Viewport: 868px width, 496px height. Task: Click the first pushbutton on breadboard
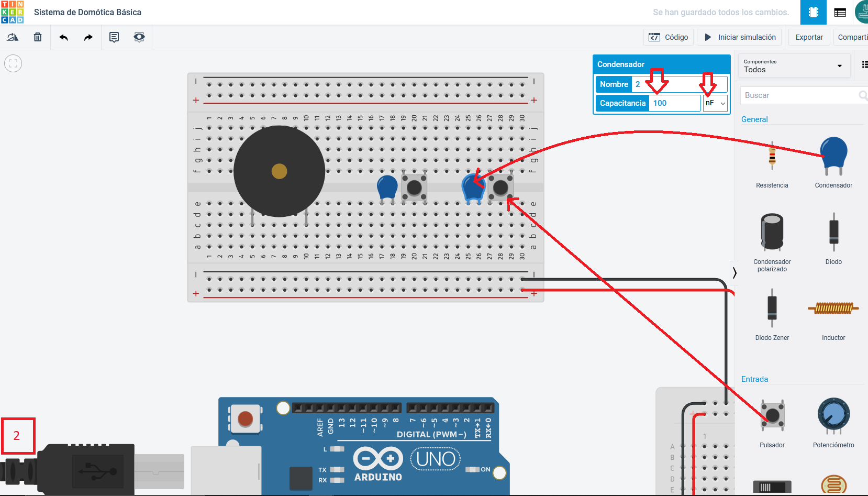pos(415,188)
